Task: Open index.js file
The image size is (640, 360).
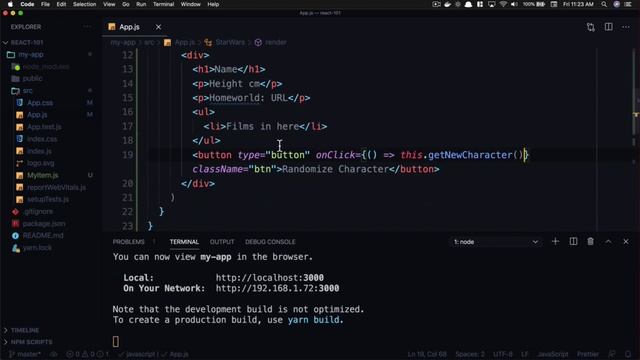Action: 39,151
